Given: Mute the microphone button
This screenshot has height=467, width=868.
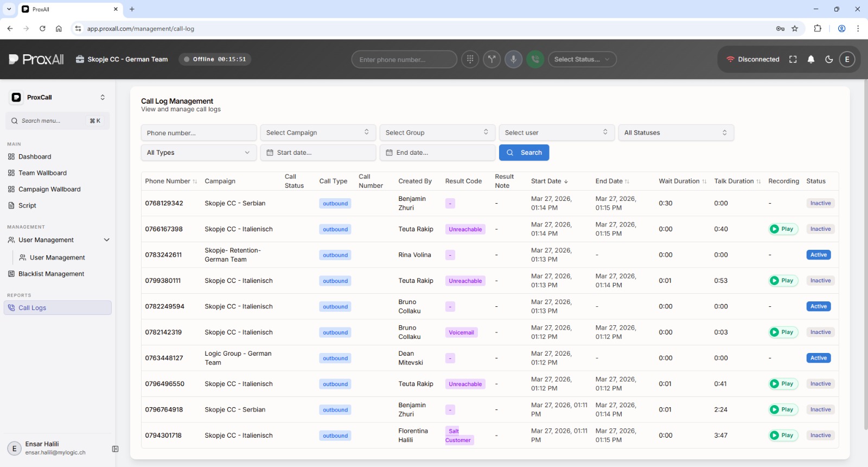Looking at the screenshot, I should click(514, 59).
